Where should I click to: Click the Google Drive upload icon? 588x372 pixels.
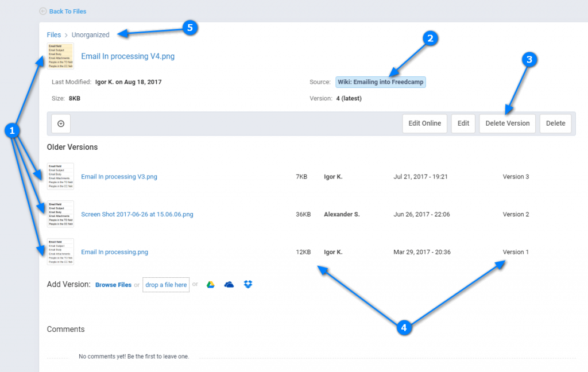tap(211, 285)
